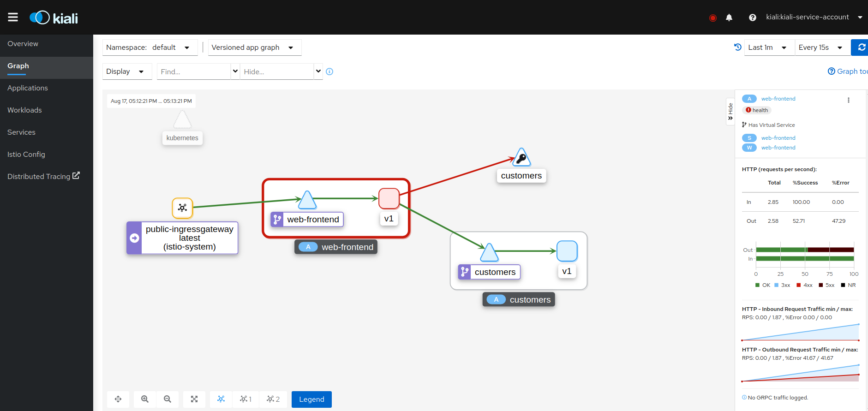Open the Last 1m duration dropdown
The width and height of the screenshot is (868, 411).
(x=768, y=48)
